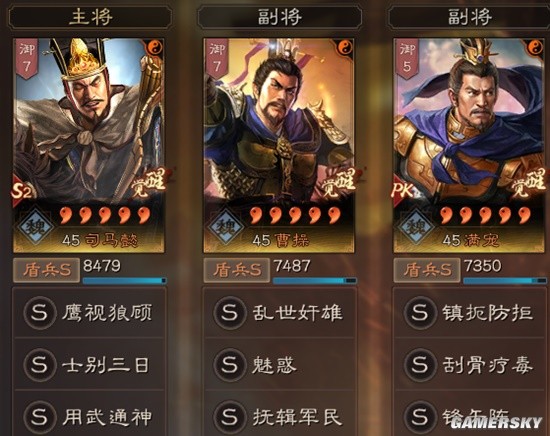
Task: Click the 8479 troop strength bar
Action: (x=124, y=280)
